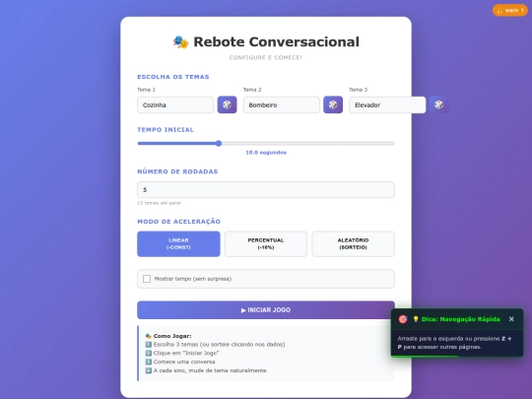Randomize Tema 2 with its dice button
Screen dimensions: 532x399
(x=333, y=104)
